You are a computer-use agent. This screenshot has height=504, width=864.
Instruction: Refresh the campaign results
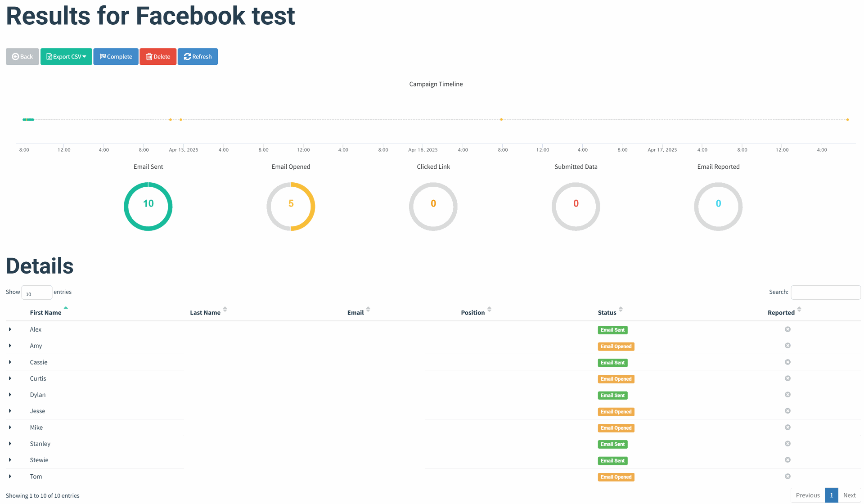198,57
